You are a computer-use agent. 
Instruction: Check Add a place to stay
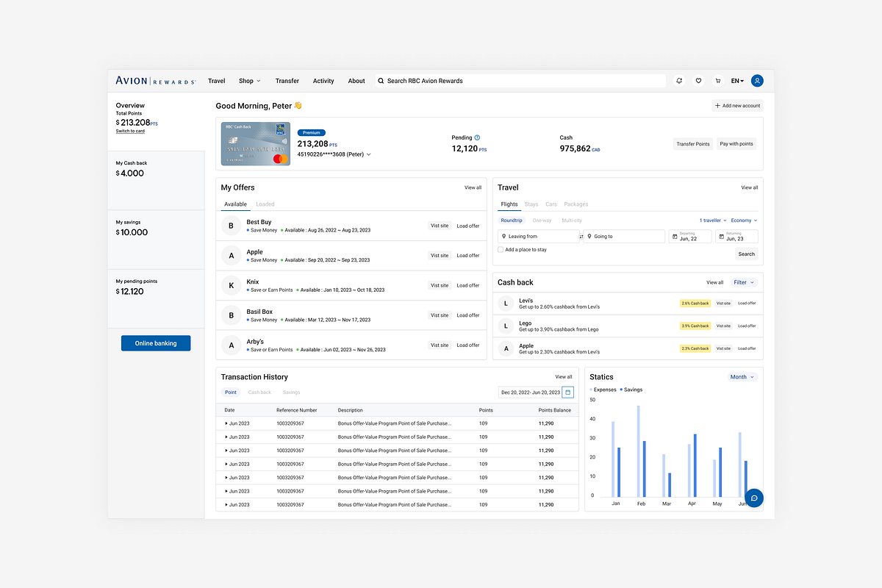pyautogui.click(x=501, y=250)
